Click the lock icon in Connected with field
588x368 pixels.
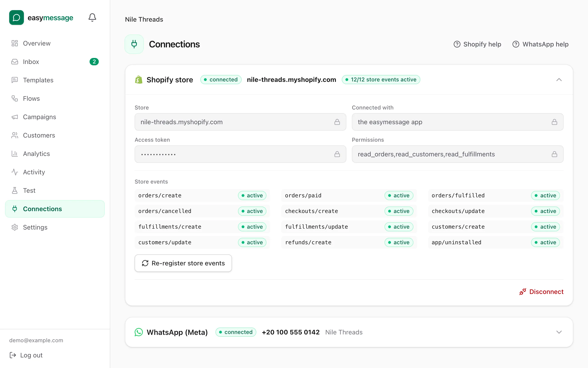(554, 122)
